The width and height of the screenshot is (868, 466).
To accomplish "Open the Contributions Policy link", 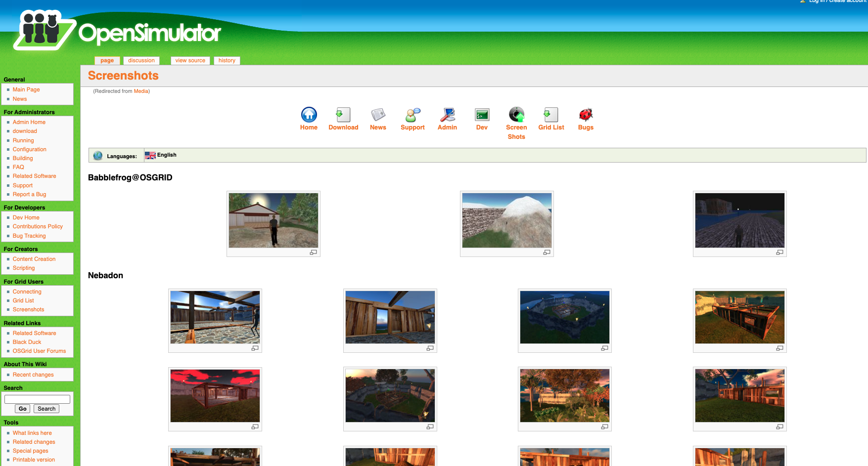I will [38, 226].
